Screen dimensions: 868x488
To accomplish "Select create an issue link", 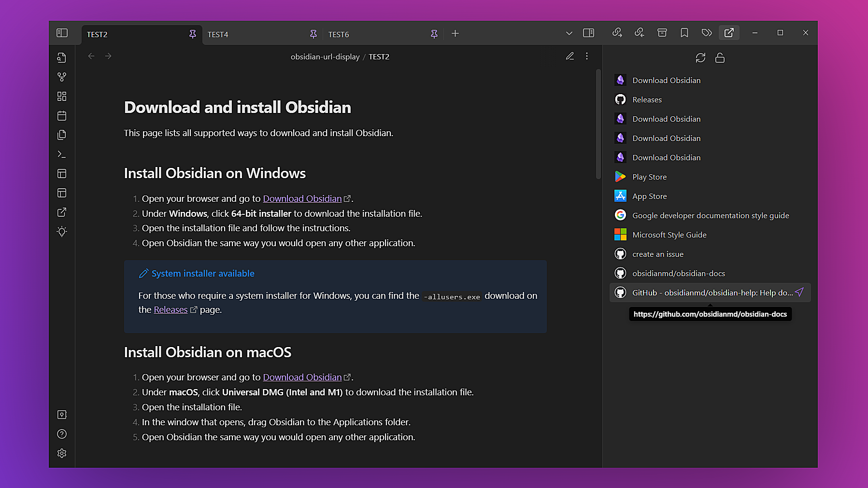I will [710, 254].
